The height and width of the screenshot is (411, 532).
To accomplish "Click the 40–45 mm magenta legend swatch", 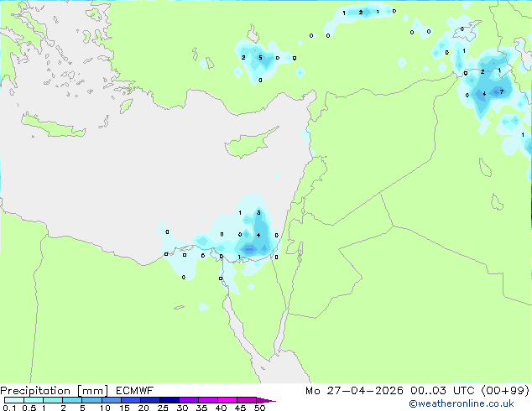I will click(227, 400).
